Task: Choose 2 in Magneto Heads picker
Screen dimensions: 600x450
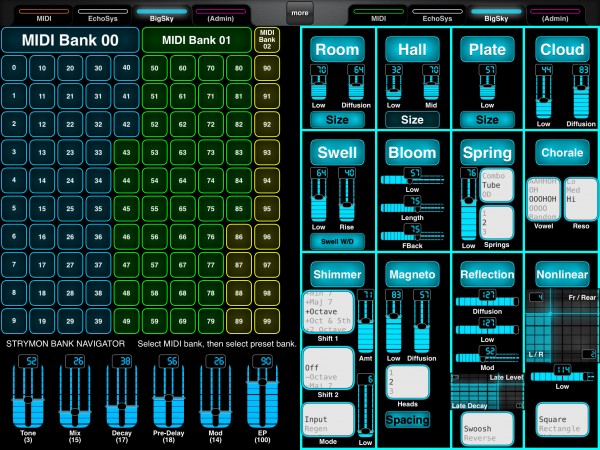Action: (391, 382)
